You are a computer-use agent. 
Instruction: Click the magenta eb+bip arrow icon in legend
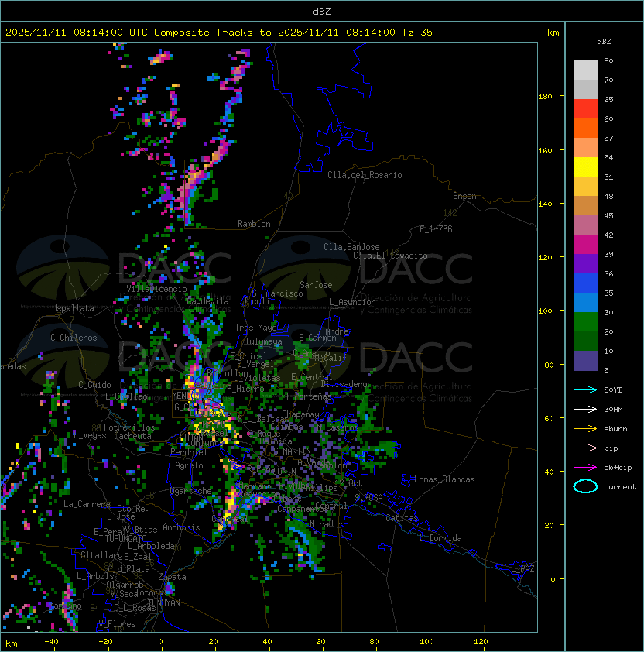point(585,468)
